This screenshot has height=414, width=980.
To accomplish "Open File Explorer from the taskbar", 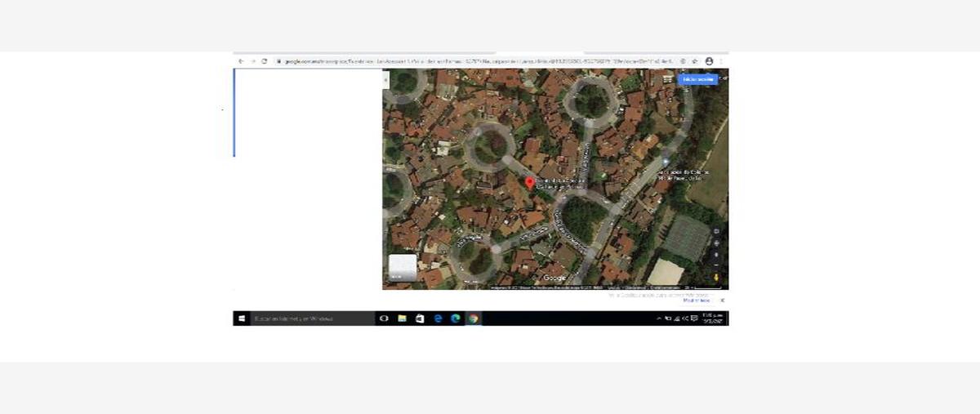I will pos(402,318).
